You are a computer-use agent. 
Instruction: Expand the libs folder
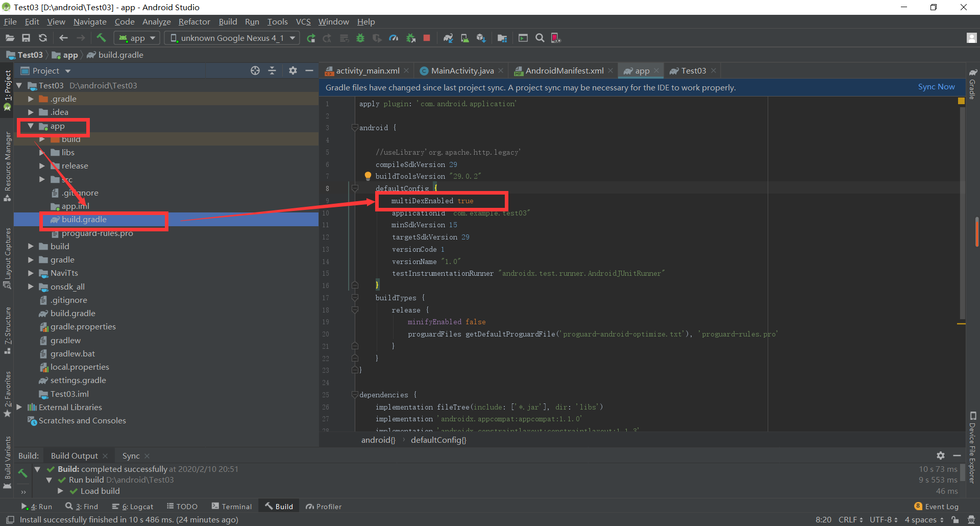click(42, 152)
